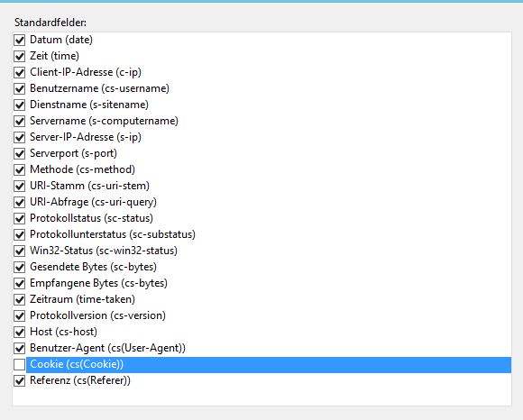Toggle Client-IP-Adresse (c-ip) checkbox

pyautogui.click(x=19, y=72)
